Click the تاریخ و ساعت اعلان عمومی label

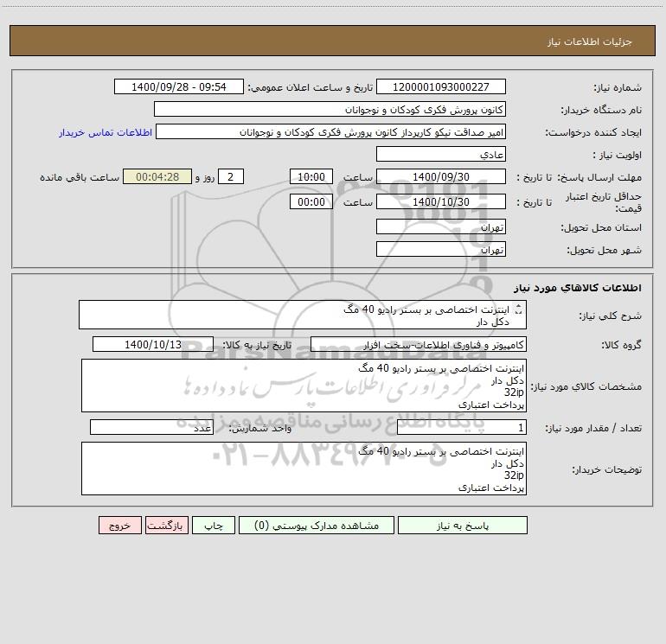(x=311, y=87)
